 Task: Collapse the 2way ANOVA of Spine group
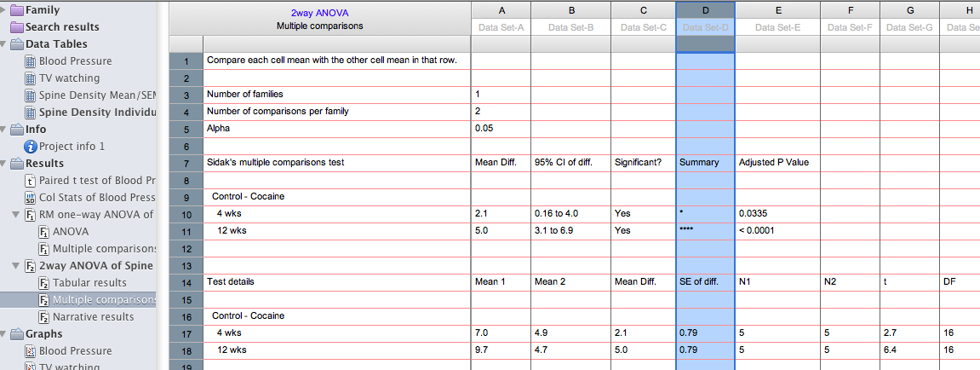(x=16, y=266)
